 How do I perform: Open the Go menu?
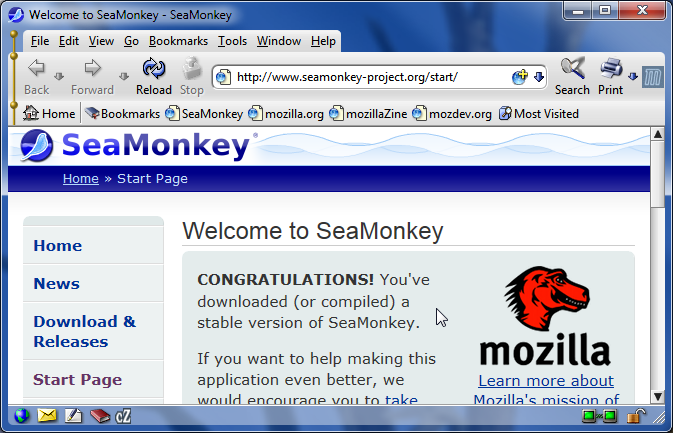[131, 41]
